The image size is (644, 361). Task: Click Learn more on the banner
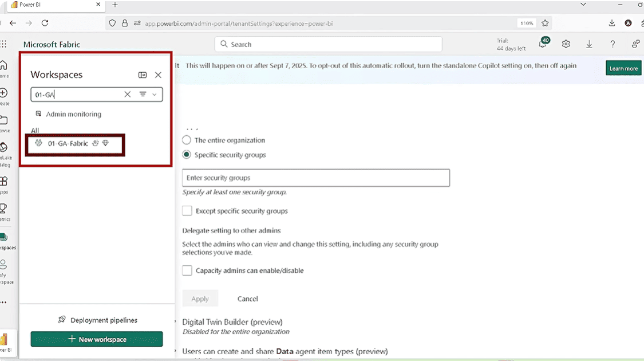tap(623, 68)
